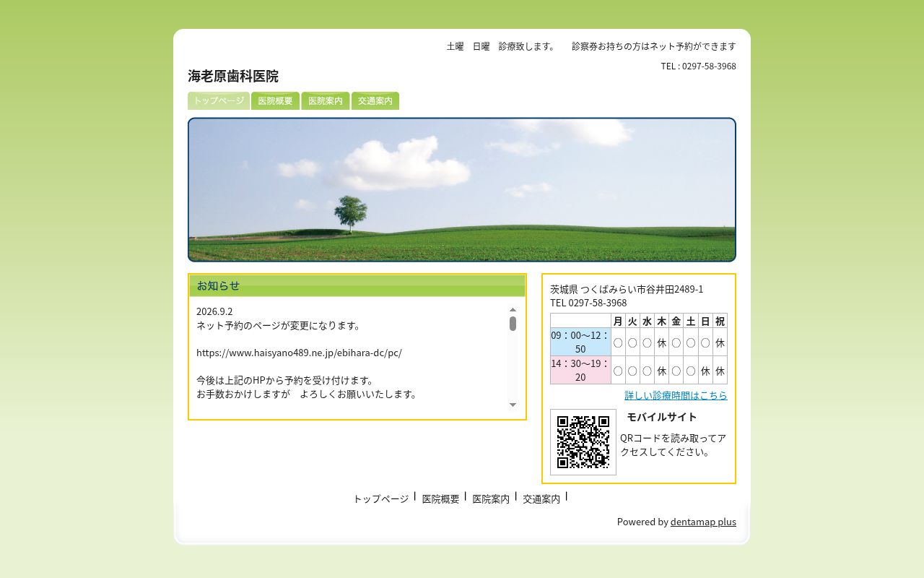The image size is (924, 578).
Task: Click the モバイルサイト heading
Action: point(662,417)
